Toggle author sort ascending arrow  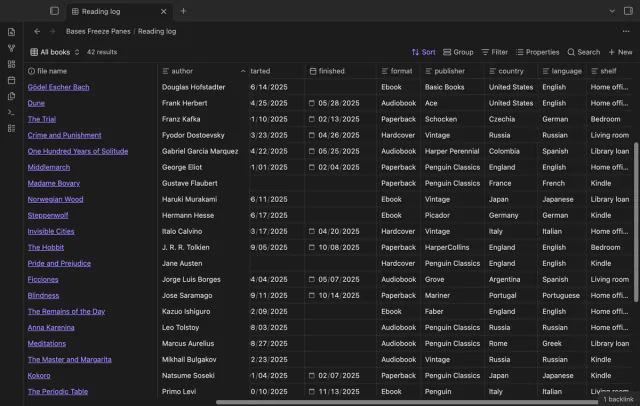coord(243,71)
